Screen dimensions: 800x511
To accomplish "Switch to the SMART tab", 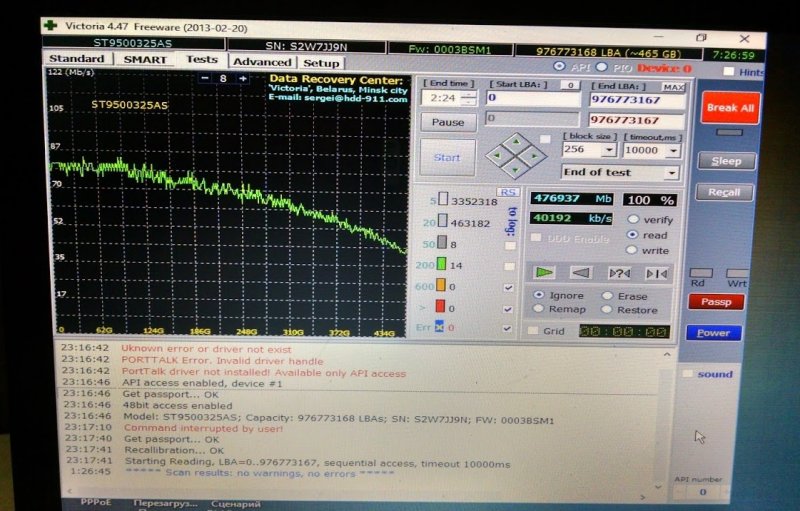I will [145, 59].
